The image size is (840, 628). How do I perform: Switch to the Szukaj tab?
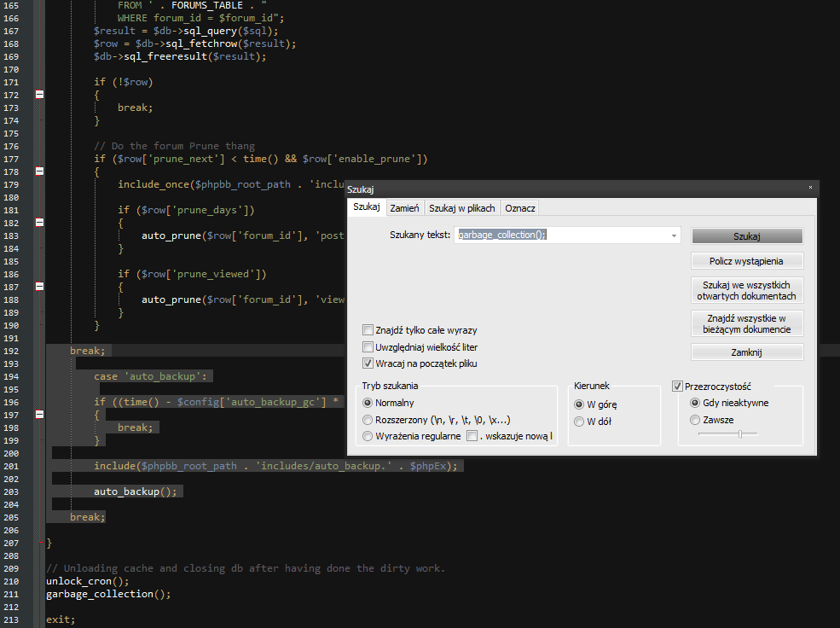coord(367,206)
